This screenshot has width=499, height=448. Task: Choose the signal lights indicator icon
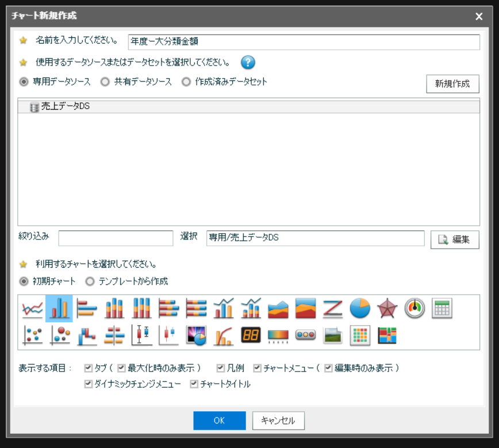tap(305, 335)
